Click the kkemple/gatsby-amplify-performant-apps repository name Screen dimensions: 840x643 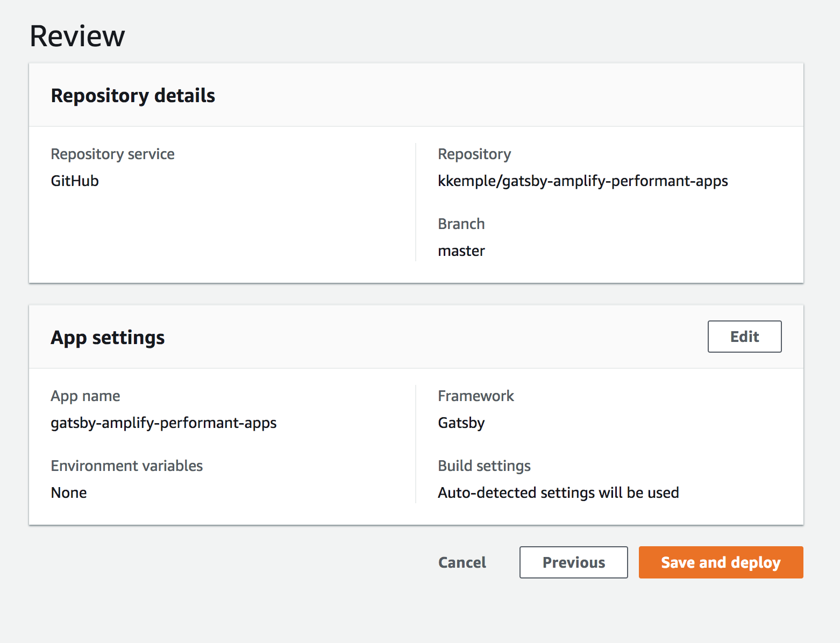(x=582, y=181)
